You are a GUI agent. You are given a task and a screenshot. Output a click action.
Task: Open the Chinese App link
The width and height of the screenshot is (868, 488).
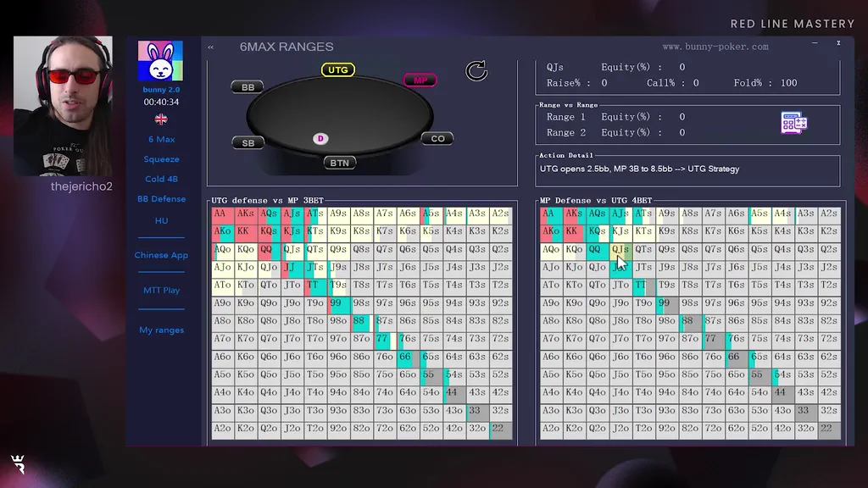pyautogui.click(x=161, y=255)
